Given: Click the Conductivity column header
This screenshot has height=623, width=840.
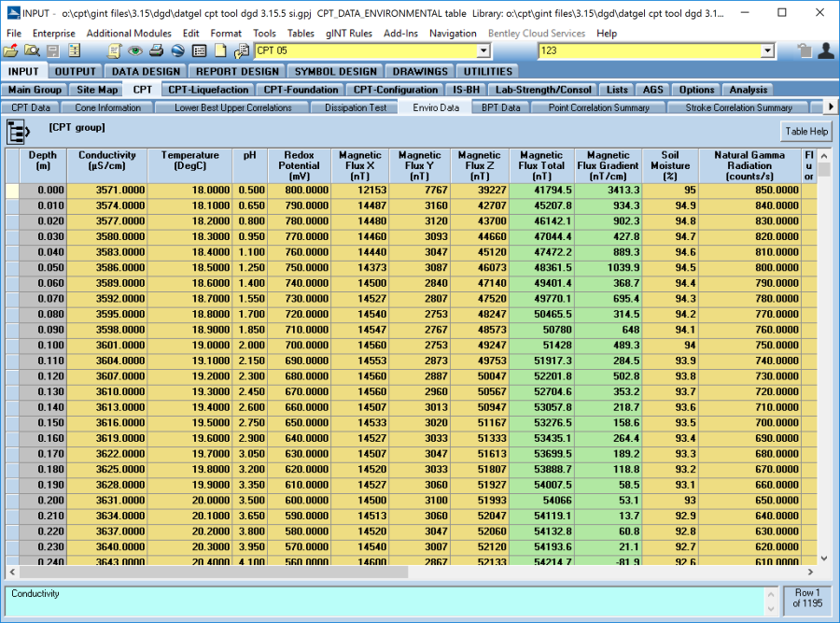Looking at the screenshot, I should 107,161.
